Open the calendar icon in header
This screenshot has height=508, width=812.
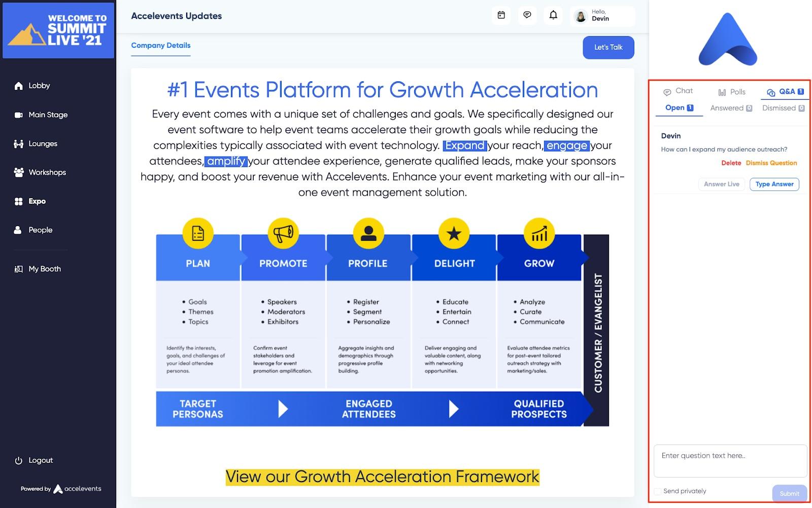tap(501, 15)
